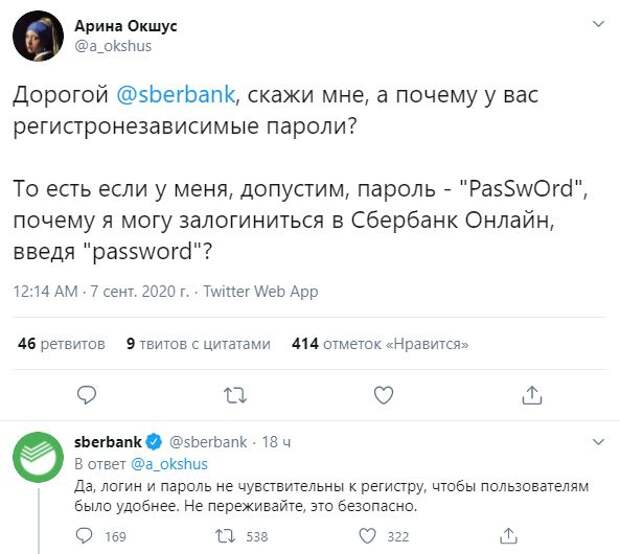620x554 pixels.
Task: Like sberbank's reply
Action: click(x=367, y=536)
